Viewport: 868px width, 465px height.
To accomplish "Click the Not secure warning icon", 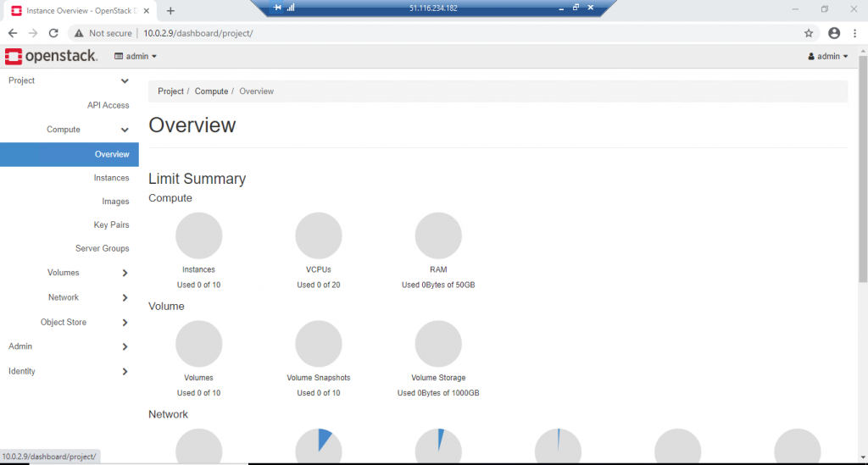I will tap(79, 33).
